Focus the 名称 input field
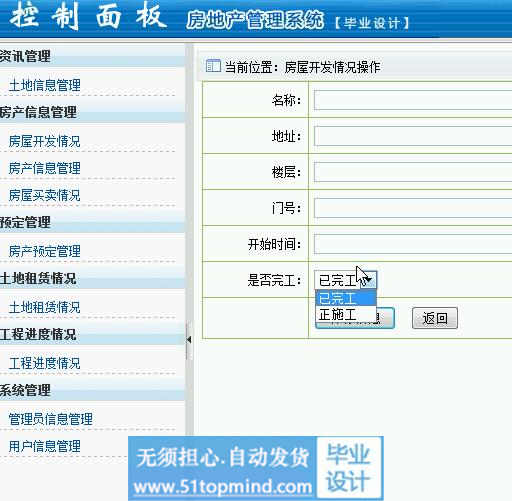 tap(413, 100)
